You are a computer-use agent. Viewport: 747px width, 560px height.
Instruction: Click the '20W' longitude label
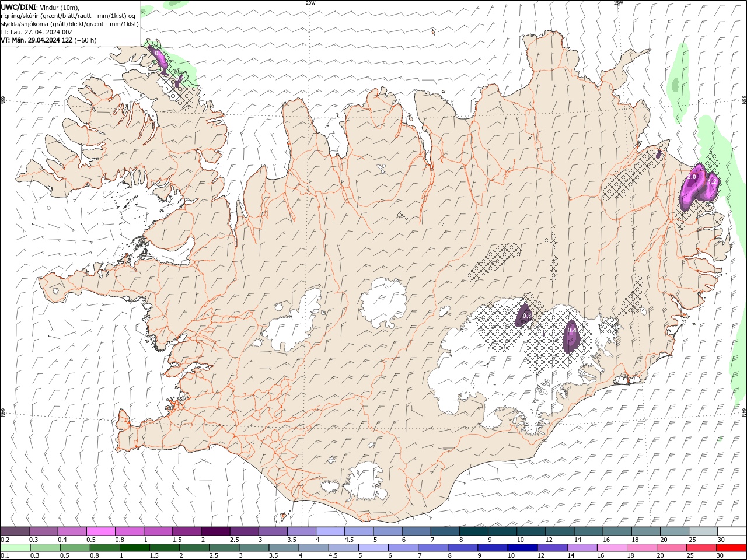[310, 3]
